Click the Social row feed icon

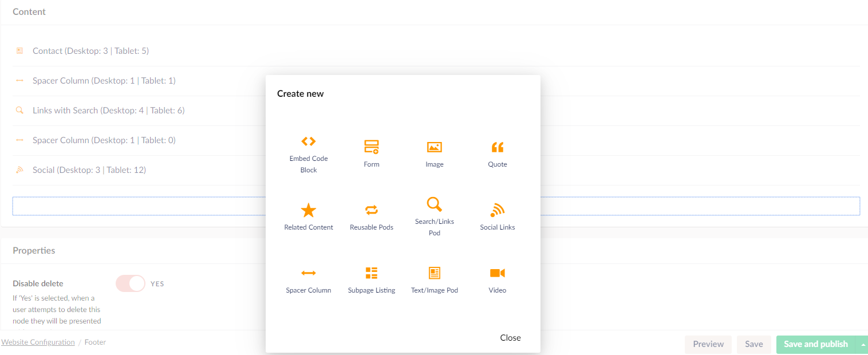(x=20, y=170)
